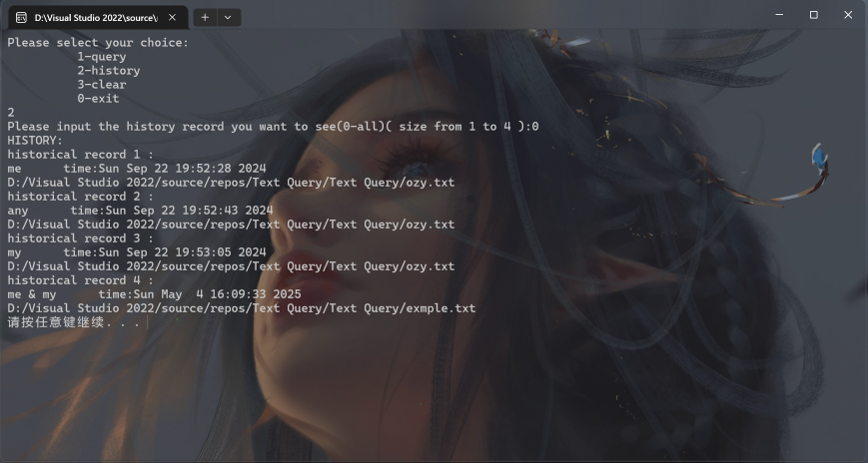Click the 'Please input the history record' prompt line
This screenshot has height=463, width=868.
[x=273, y=127]
